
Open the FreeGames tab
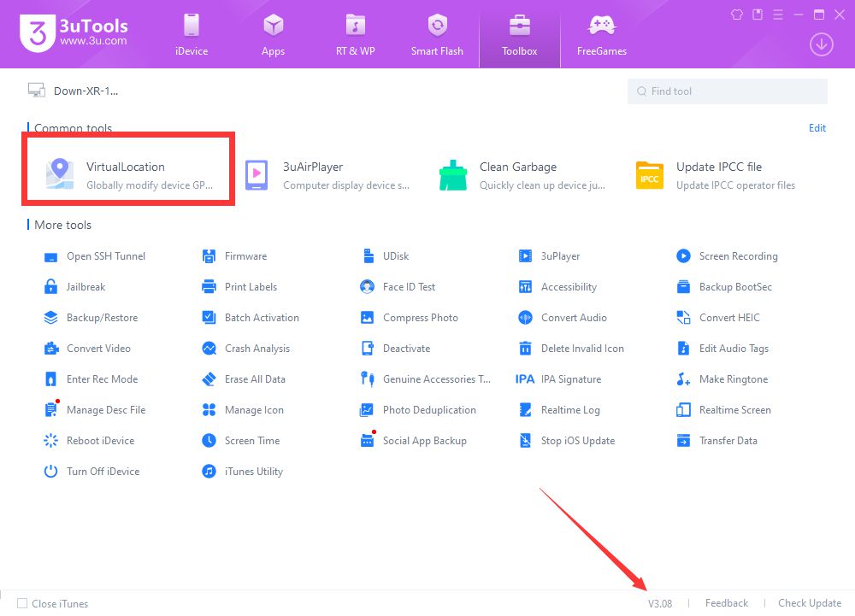click(x=601, y=35)
